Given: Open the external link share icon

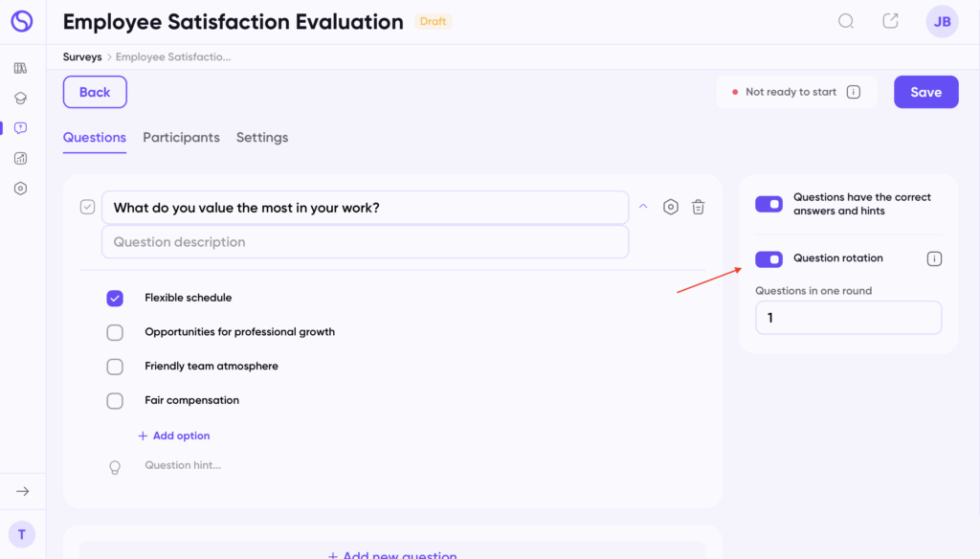Looking at the screenshot, I should coord(891,21).
